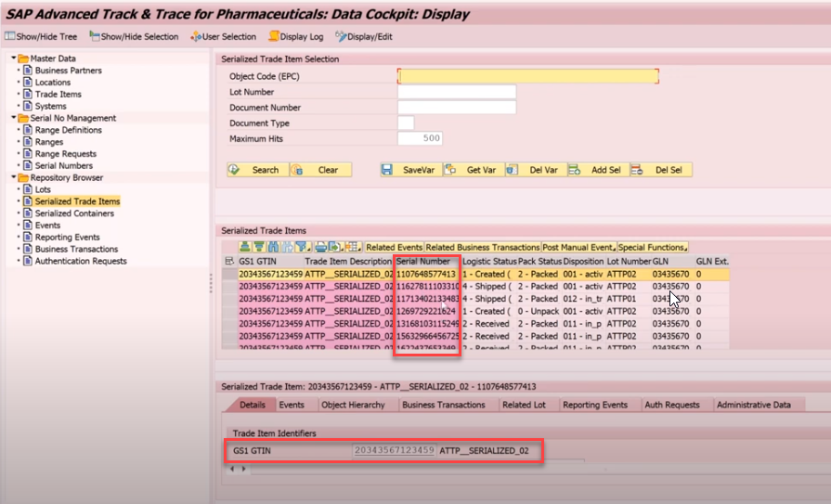Collapse the Master Data folder

14,58
